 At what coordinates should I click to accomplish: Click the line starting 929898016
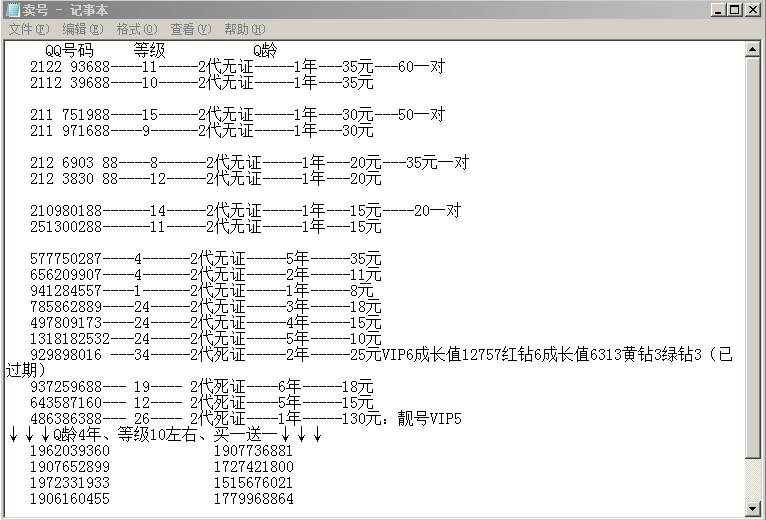(x=382, y=355)
